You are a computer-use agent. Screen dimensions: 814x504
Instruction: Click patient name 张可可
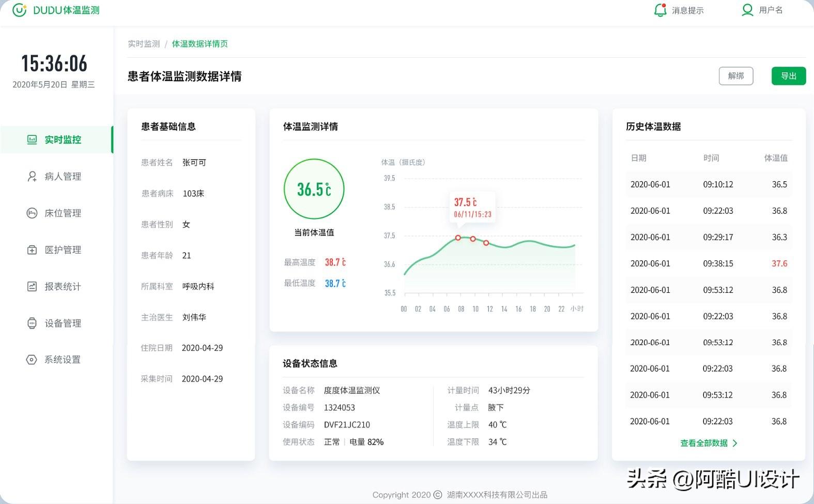pyautogui.click(x=194, y=163)
